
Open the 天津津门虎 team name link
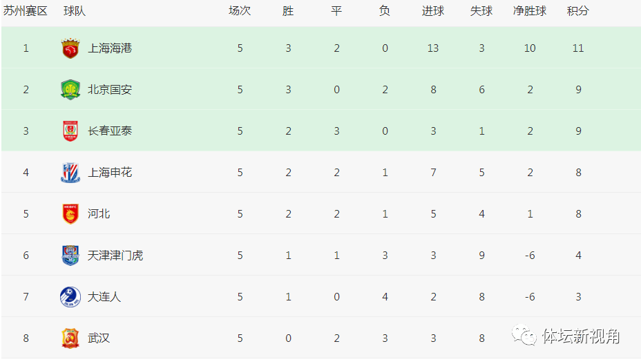pyautogui.click(x=115, y=256)
